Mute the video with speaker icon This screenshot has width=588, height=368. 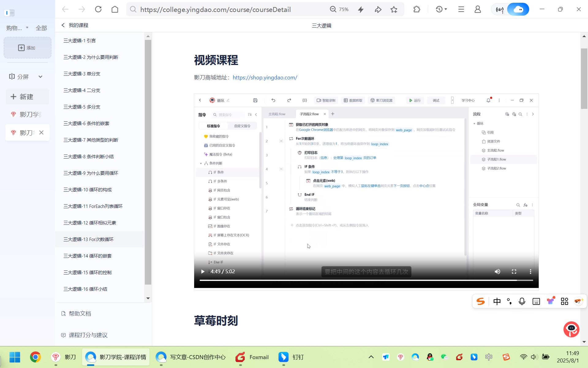[x=497, y=271]
